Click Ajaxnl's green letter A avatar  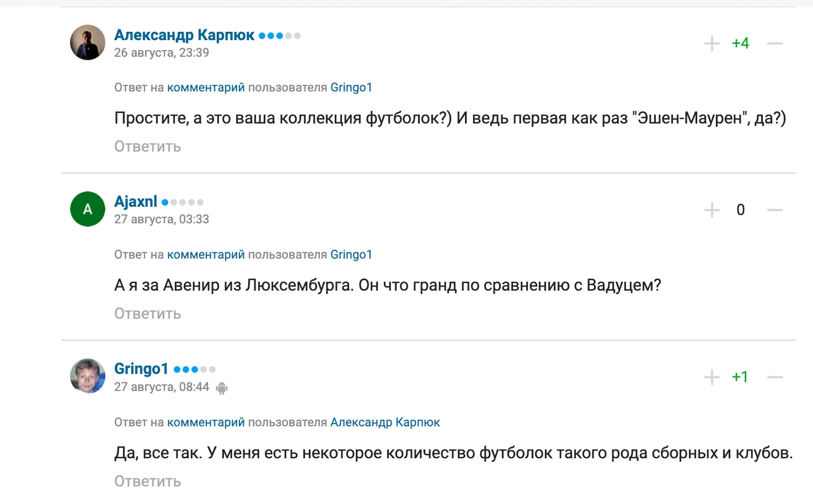(87, 209)
